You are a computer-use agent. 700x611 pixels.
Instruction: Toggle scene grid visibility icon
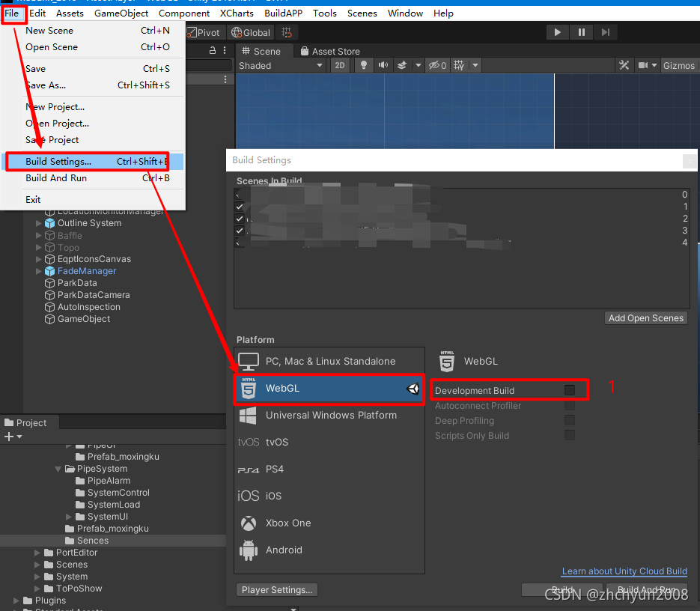[459, 66]
